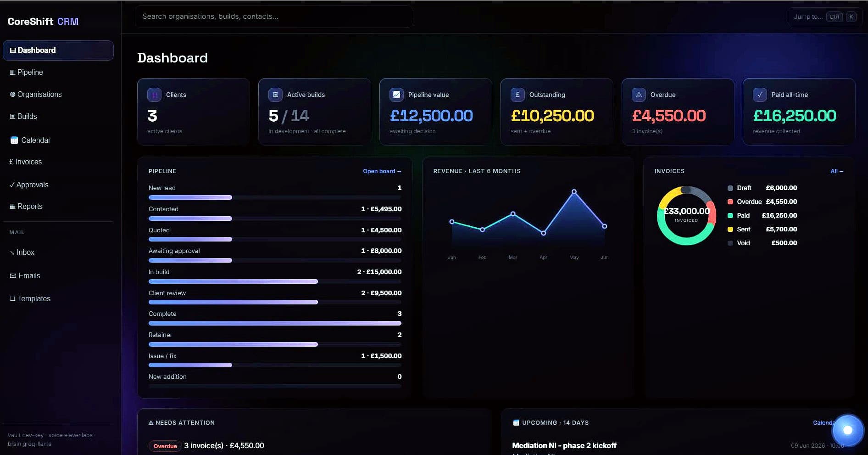The image size is (868, 455).
Task: Click the Overdue warning triangle icon
Action: tap(639, 95)
